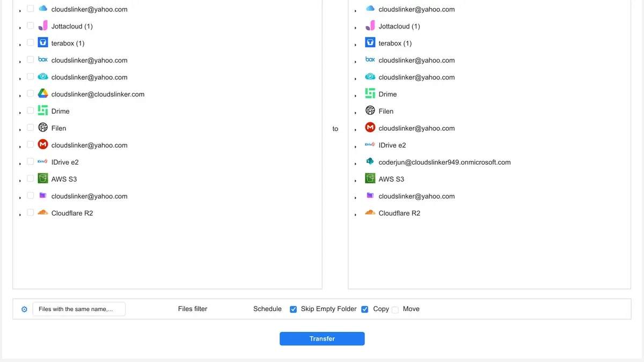
Task: Select cloudslinker@cloudslinker.com in source list
Action: pyautogui.click(x=98, y=94)
